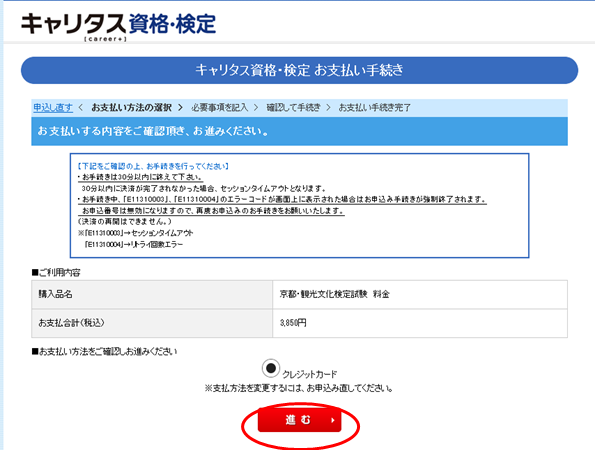Click the E11310003 セッションタイムアウト line

point(136,233)
